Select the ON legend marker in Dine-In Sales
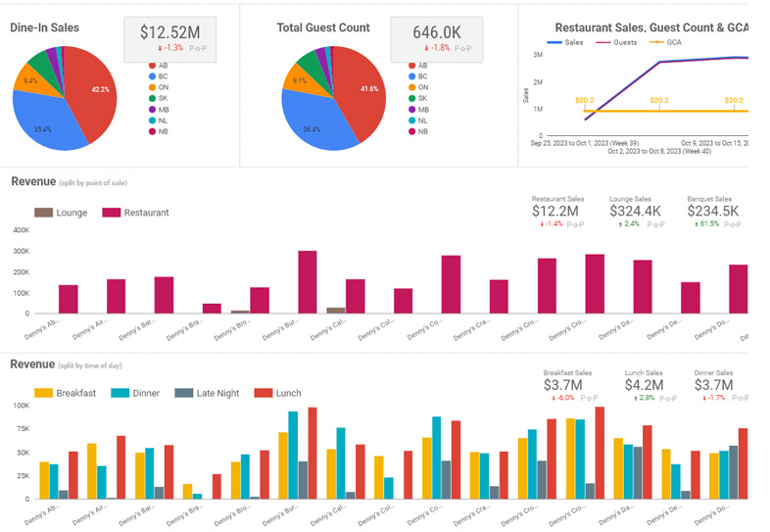The image size is (770, 532). coord(152,86)
